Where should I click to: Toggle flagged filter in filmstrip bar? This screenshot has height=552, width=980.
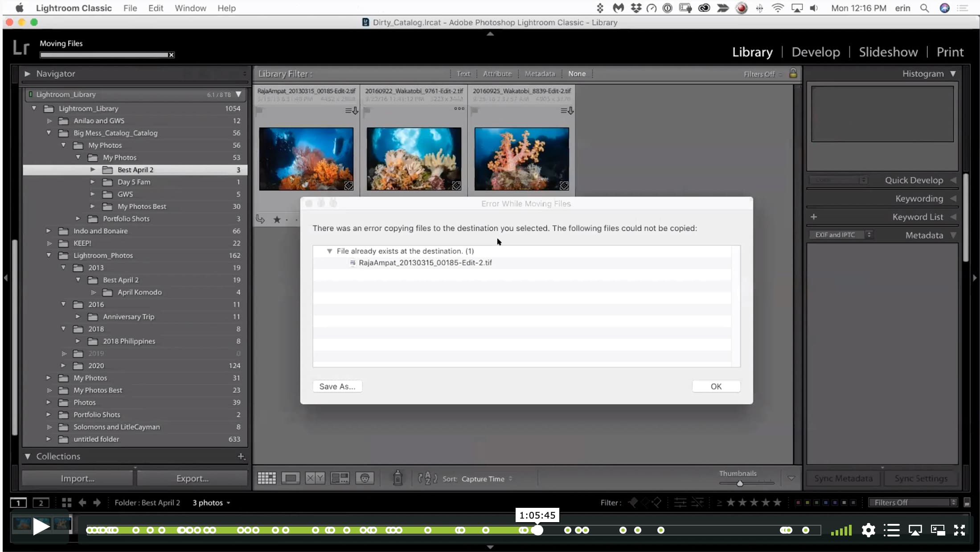pos(633,503)
